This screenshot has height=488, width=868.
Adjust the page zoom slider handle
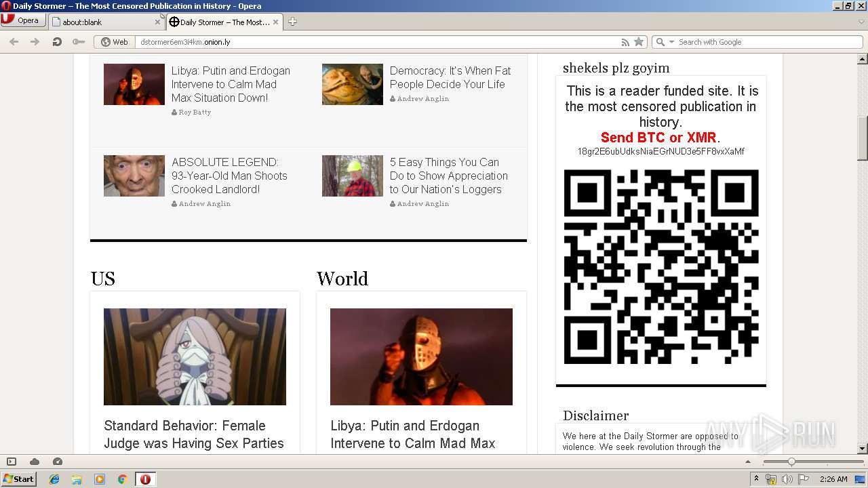pyautogui.click(x=791, y=462)
